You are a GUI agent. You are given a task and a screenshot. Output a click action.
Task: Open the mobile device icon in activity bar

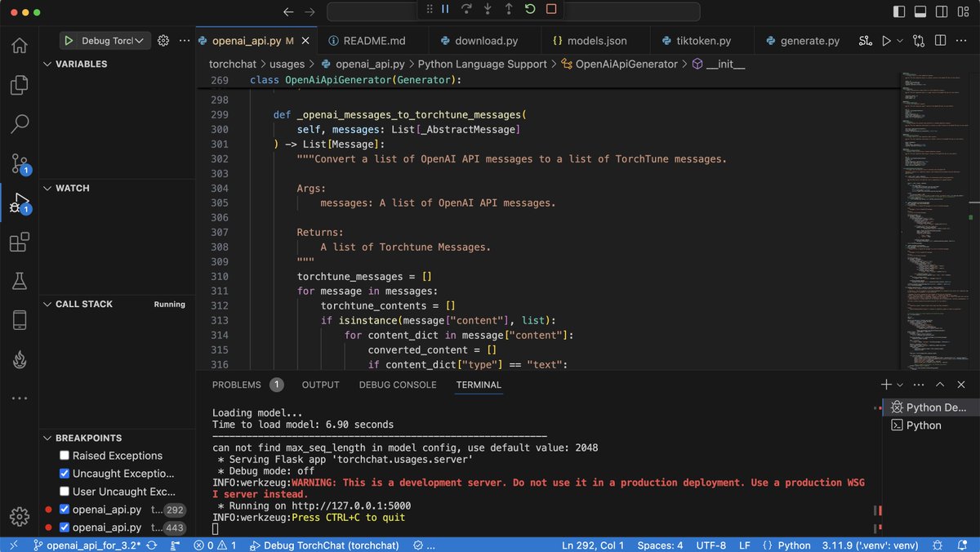[20, 320]
